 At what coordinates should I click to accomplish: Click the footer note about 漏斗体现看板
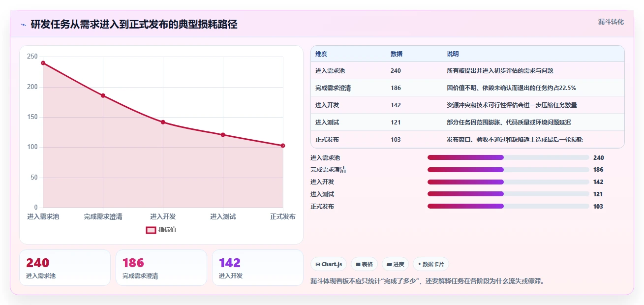point(427,281)
